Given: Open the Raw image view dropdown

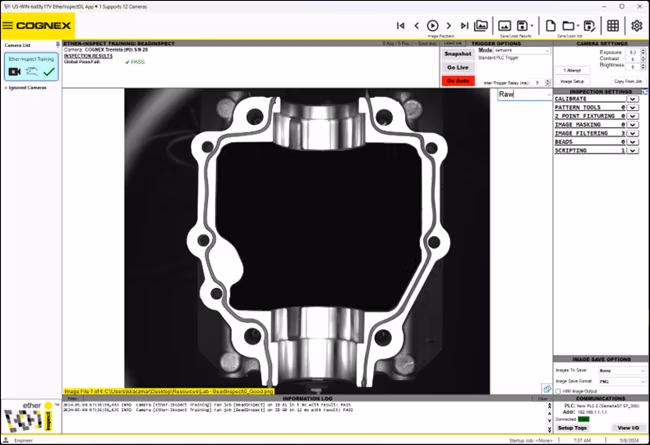Looking at the screenshot, I should tap(524, 94).
